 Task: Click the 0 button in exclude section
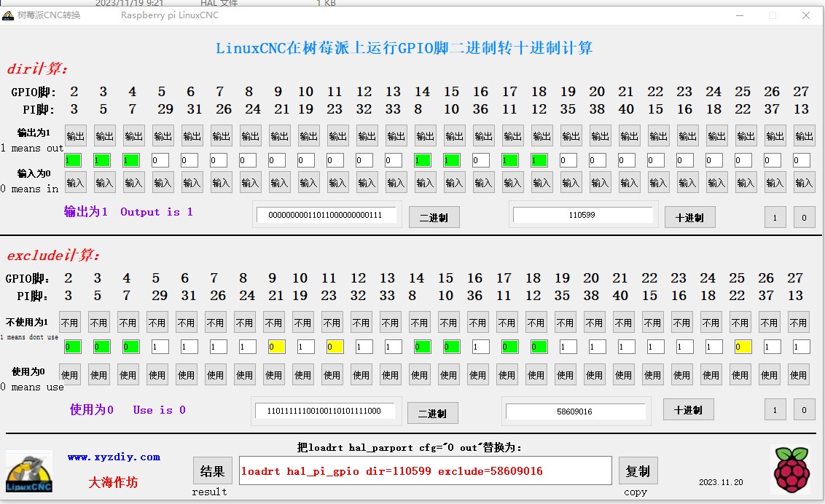tap(804, 410)
